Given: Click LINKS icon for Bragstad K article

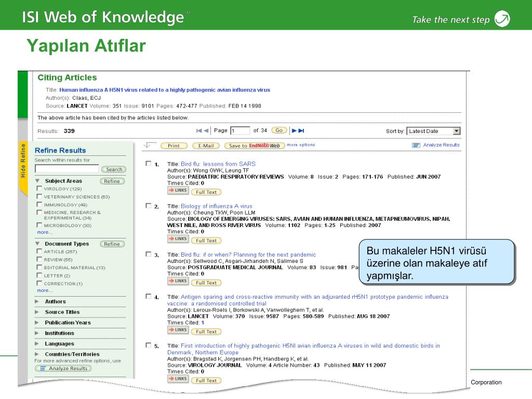Looking at the screenshot, I should click(178, 379).
